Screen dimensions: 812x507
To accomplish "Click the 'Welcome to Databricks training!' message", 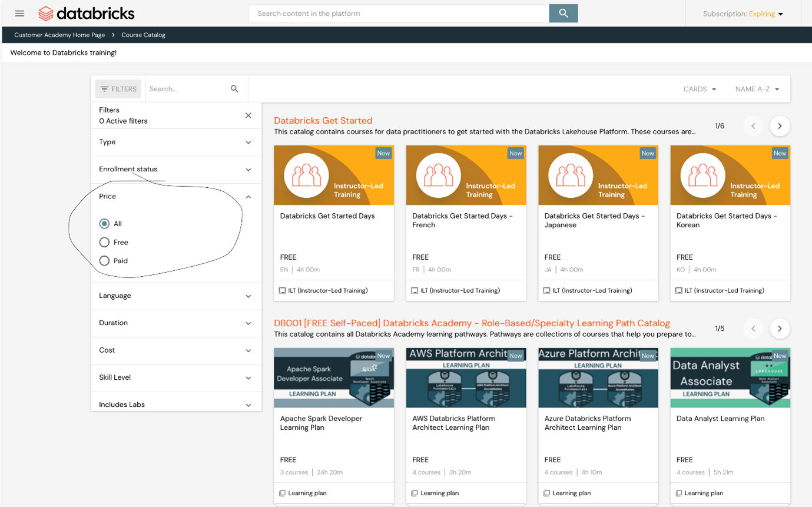I will point(64,53).
